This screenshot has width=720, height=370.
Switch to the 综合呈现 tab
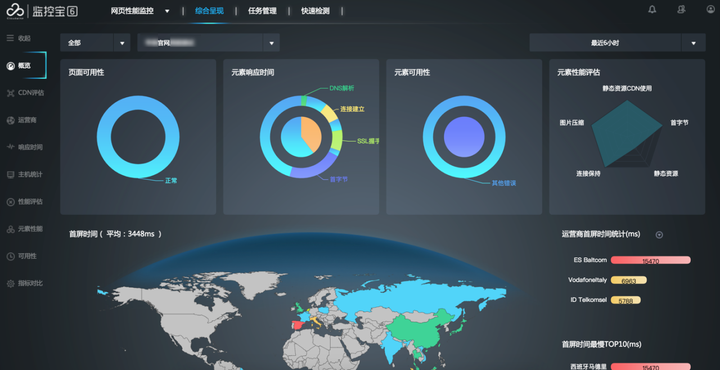tap(209, 11)
